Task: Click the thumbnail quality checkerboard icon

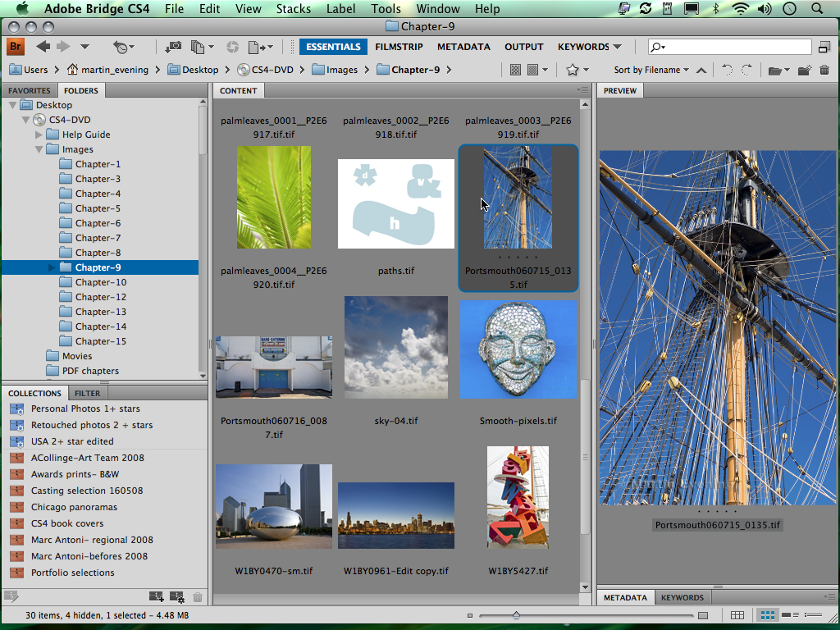Action: pos(515,70)
